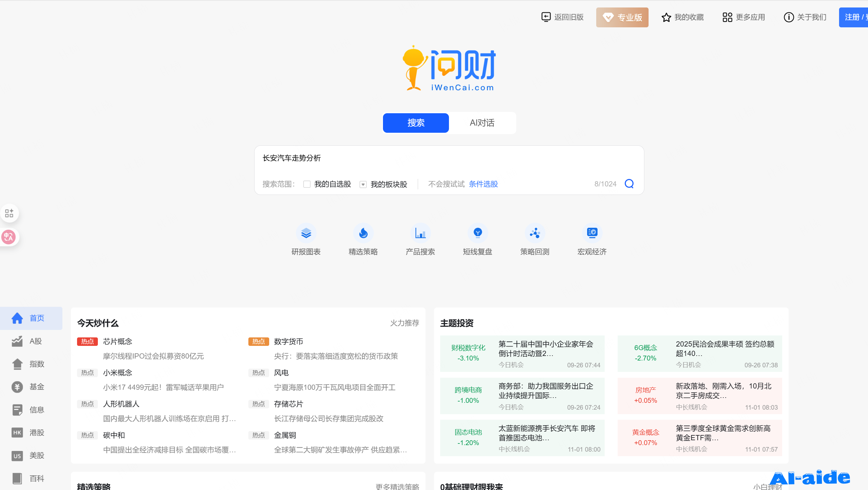This screenshot has width=868, height=490.
Task: Click the 更多应用 label
Action: (750, 17)
